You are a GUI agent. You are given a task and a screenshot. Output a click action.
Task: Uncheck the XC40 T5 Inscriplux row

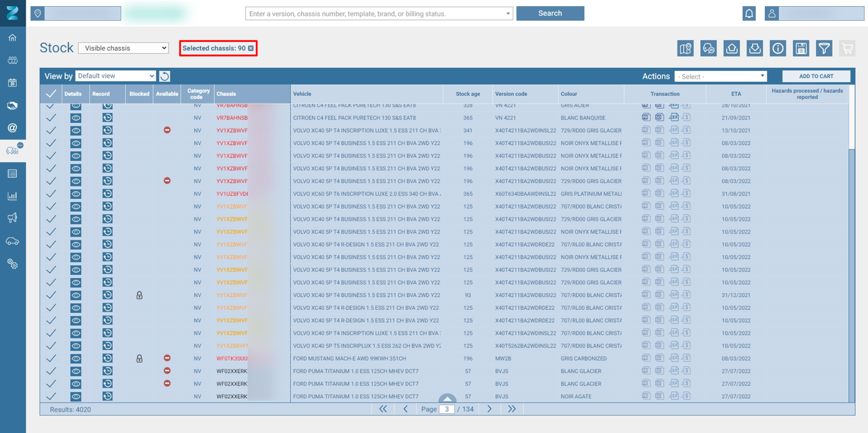pos(51,346)
